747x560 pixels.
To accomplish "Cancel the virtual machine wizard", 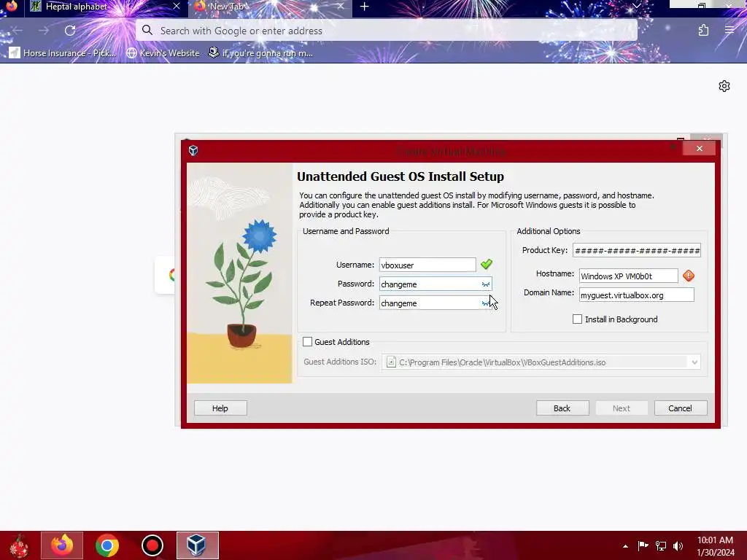I will point(681,408).
